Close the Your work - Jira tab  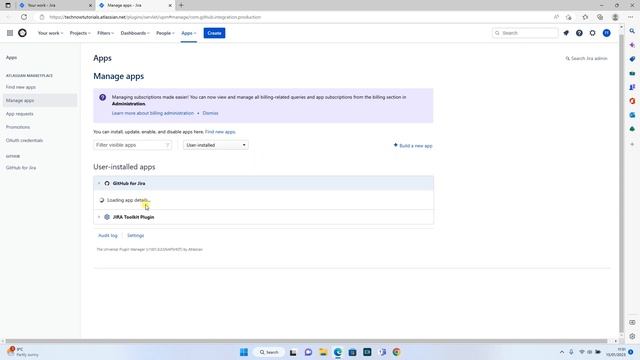tap(90, 5)
